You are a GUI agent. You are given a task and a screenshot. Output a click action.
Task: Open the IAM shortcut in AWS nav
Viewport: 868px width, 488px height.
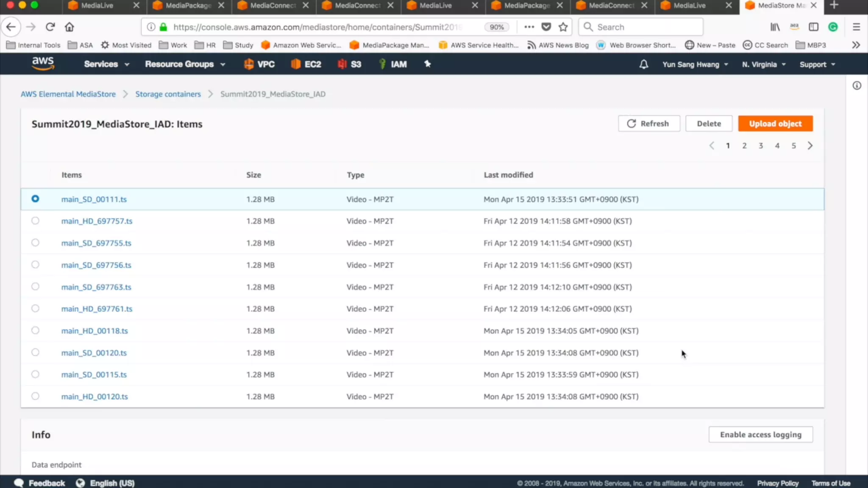393,64
